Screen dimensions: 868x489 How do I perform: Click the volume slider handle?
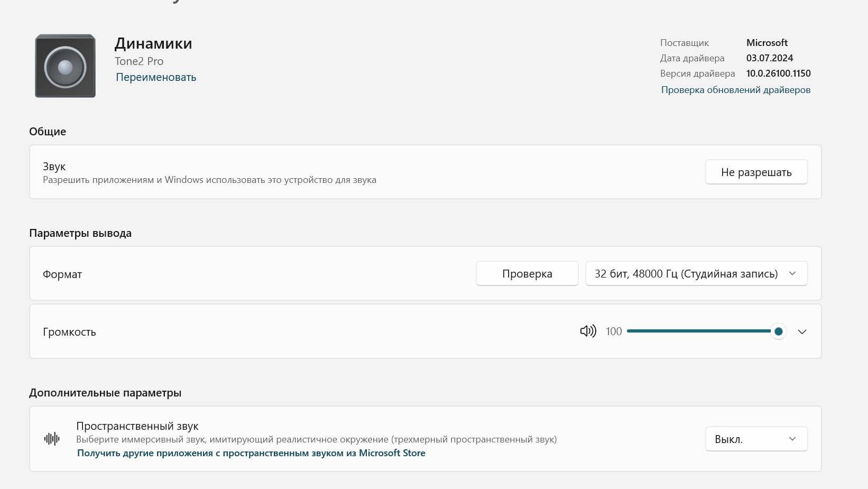tap(778, 331)
